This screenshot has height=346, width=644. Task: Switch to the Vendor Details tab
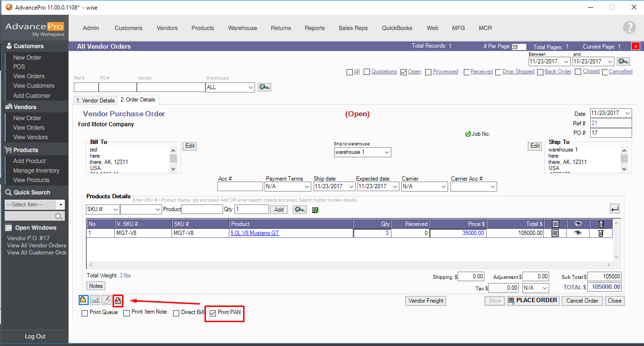click(95, 101)
